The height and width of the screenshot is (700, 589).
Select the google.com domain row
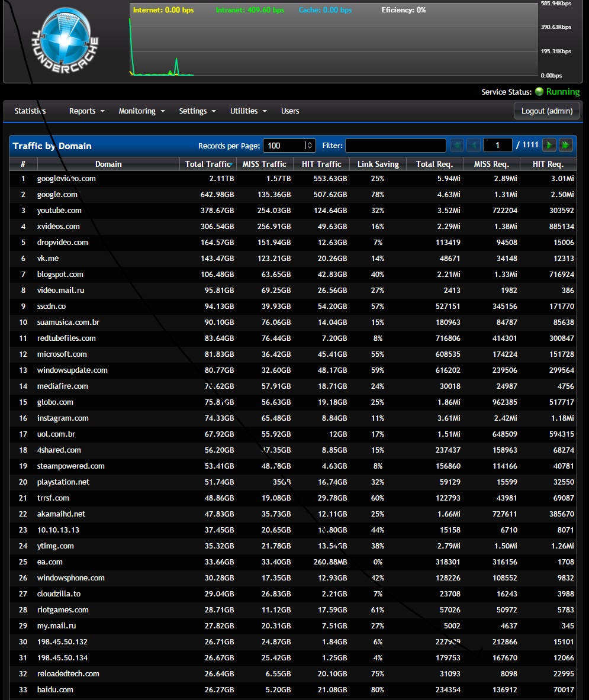pos(292,195)
